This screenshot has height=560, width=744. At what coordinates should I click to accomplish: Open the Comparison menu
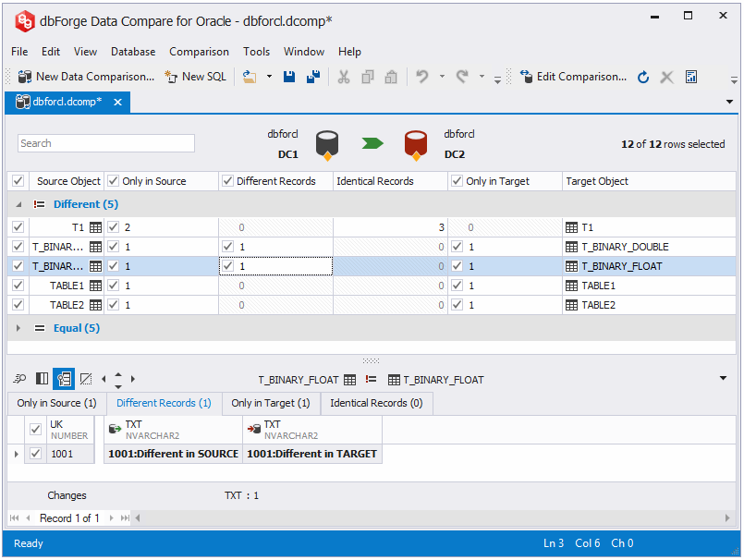click(x=199, y=51)
